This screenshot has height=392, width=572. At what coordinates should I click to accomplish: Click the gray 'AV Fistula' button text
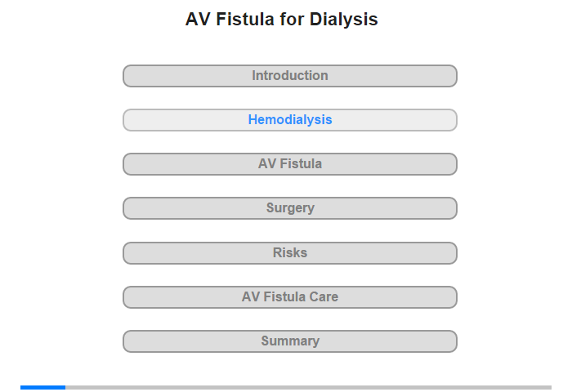(x=290, y=163)
